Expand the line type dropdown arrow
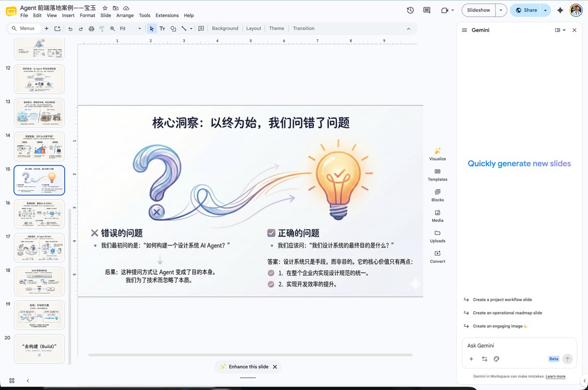 (x=191, y=28)
